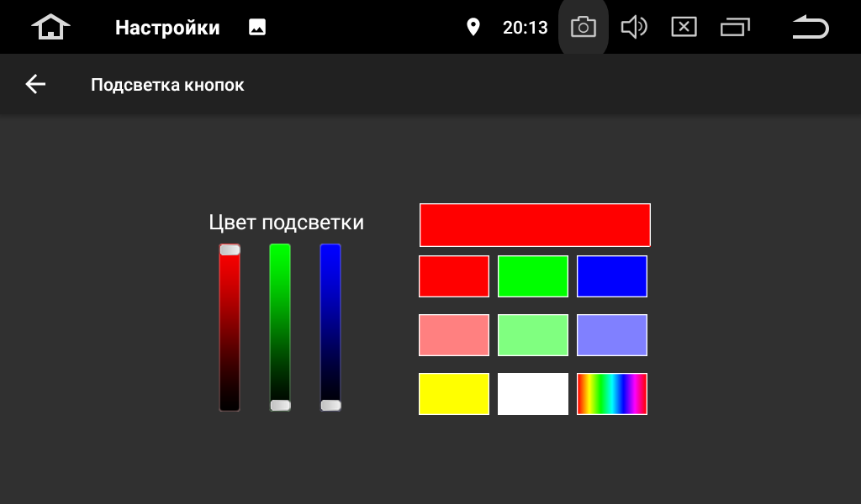Click the green channel slider handle
Image resolution: width=861 pixels, height=504 pixels.
280,405
